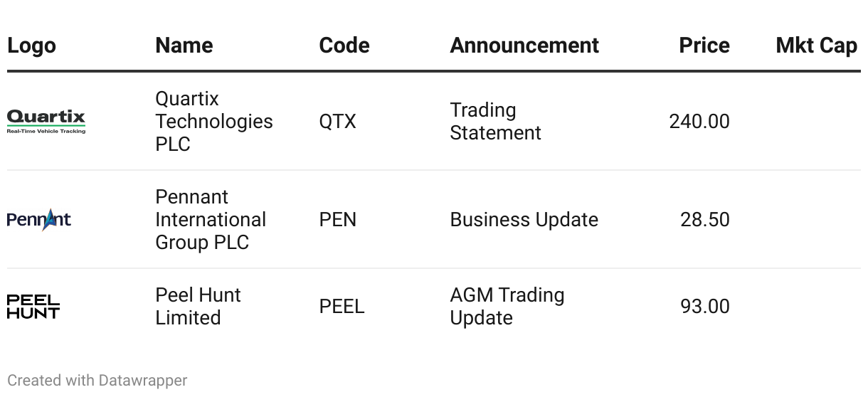Viewport: 868px width, 397px height.
Task: Open the Created with Datawrapper link
Action: (97, 381)
